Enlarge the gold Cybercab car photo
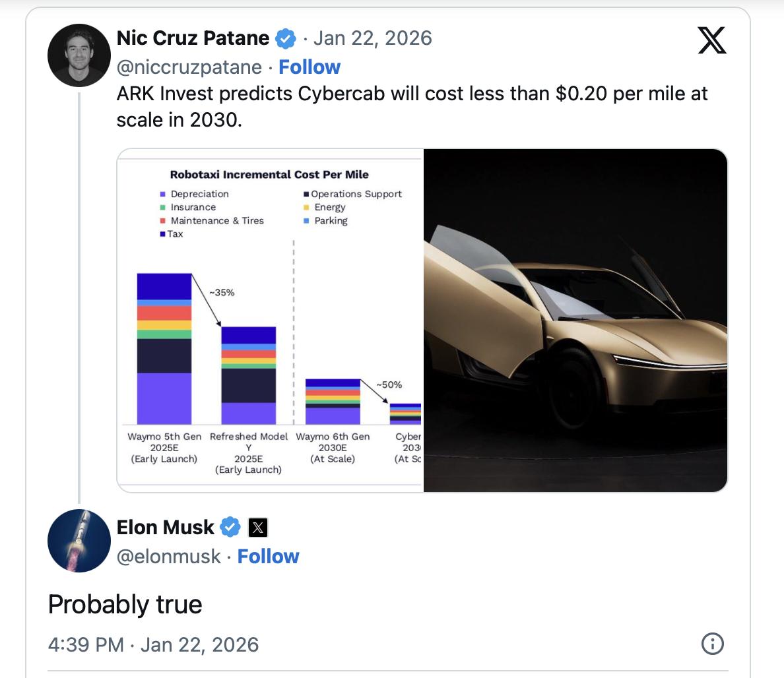The image size is (784, 678). click(575, 321)
